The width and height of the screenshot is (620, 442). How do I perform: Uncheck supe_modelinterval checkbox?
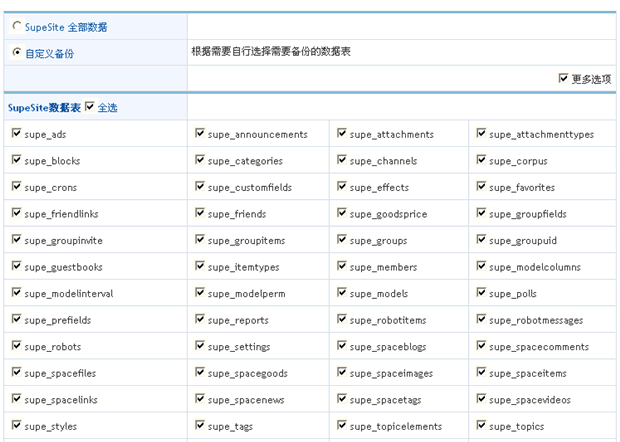pos(16,292)
